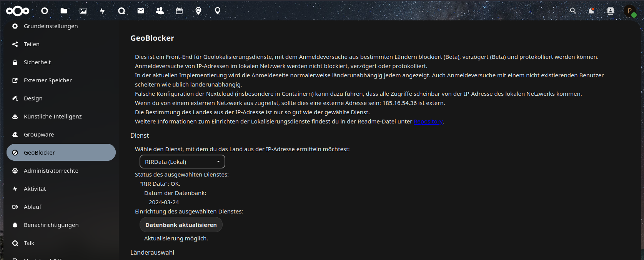Screen dimensions: 644x260
Task: Open Künstliche Intelligenz settings
Action: click(53, 117)
